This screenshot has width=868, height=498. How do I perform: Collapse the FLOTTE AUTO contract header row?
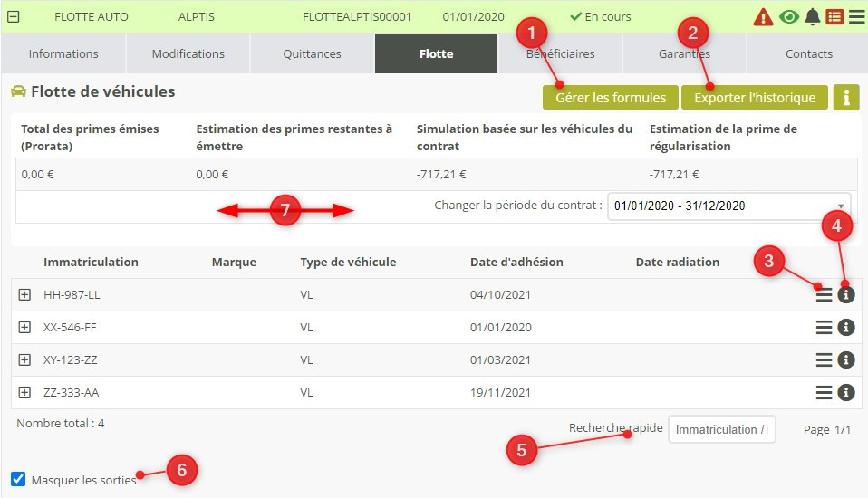(x=14, y=17)
